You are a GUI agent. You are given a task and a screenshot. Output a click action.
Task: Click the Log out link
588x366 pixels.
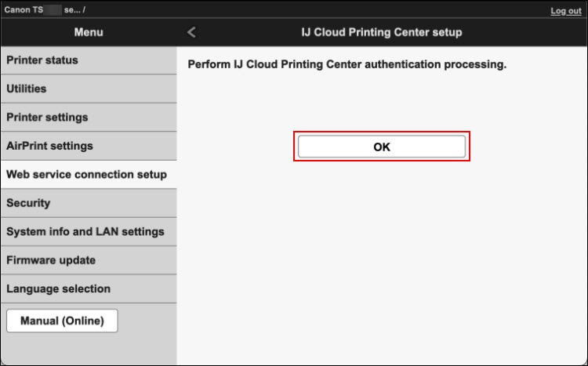tap(565, 11)
